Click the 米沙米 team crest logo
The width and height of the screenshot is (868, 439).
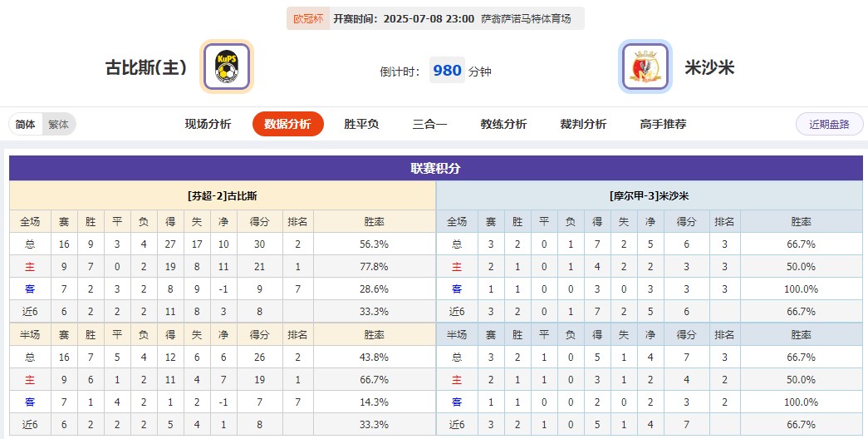click(645, 67)
